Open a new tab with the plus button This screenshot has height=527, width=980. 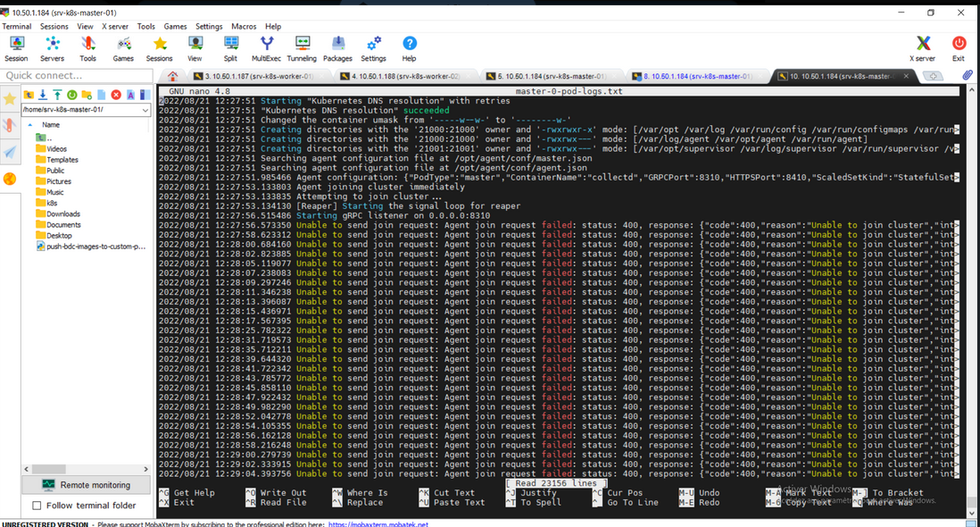click(932, 76)
